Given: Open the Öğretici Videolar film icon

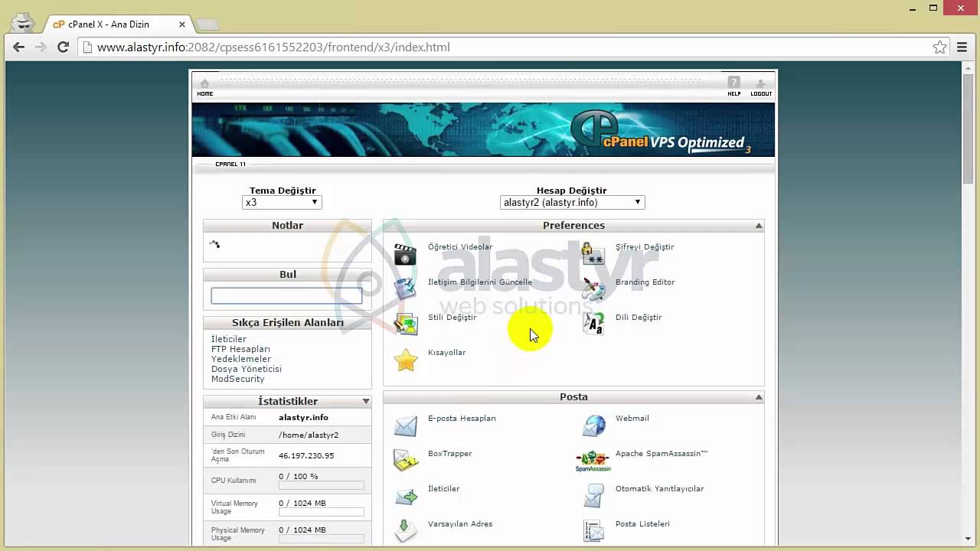Looking at the screenshot, I should 405,253.
